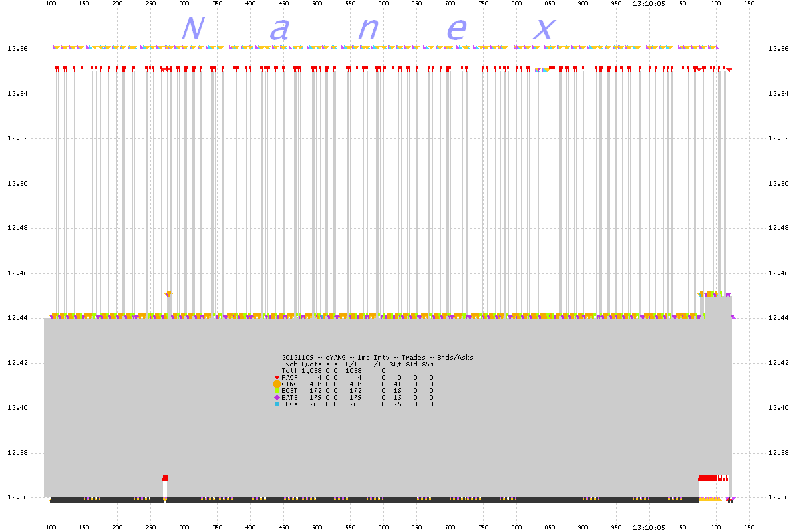Click the 'EDGX' exchange label

(x=289, y=404)
